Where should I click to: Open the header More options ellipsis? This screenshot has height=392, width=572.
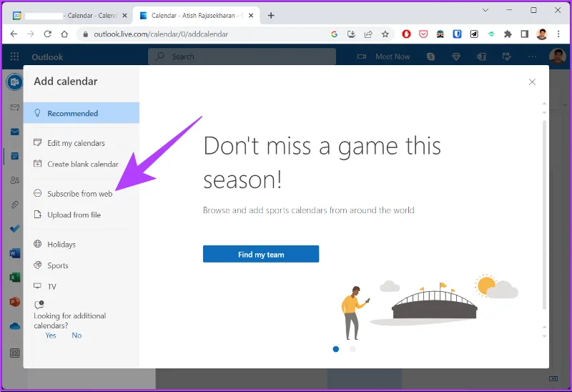pos(532,57)
